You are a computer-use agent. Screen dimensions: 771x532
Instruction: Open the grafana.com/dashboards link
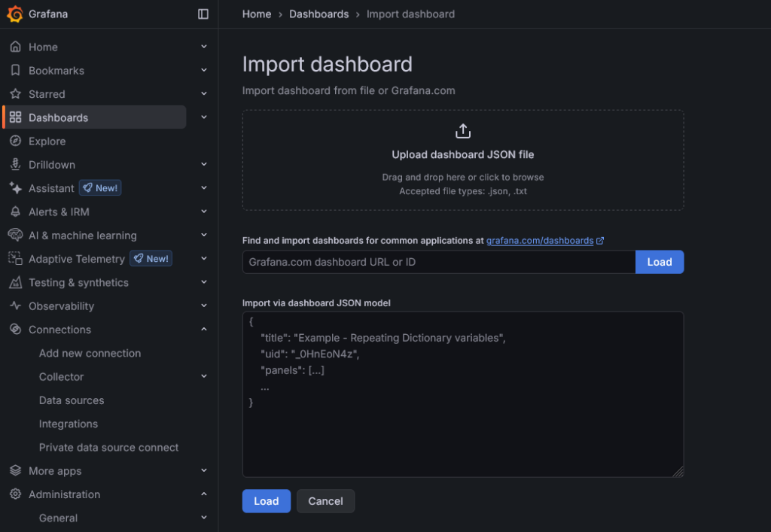tap(540, 241)
